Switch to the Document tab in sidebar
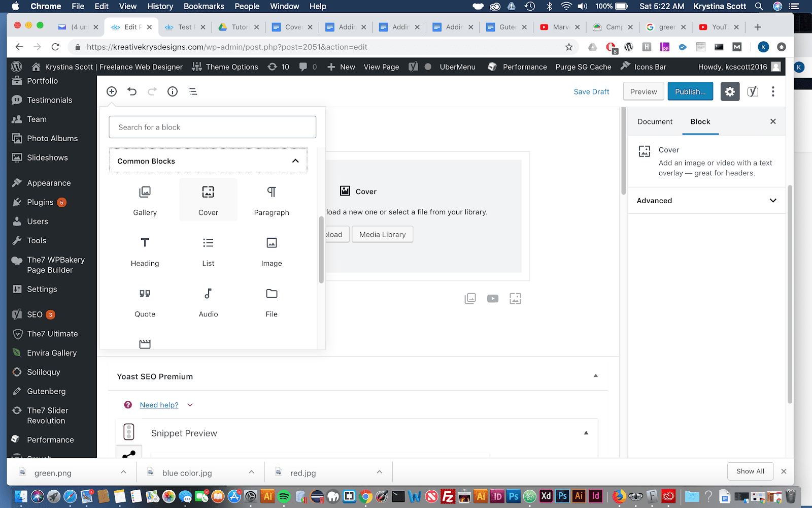 point(654,121)
